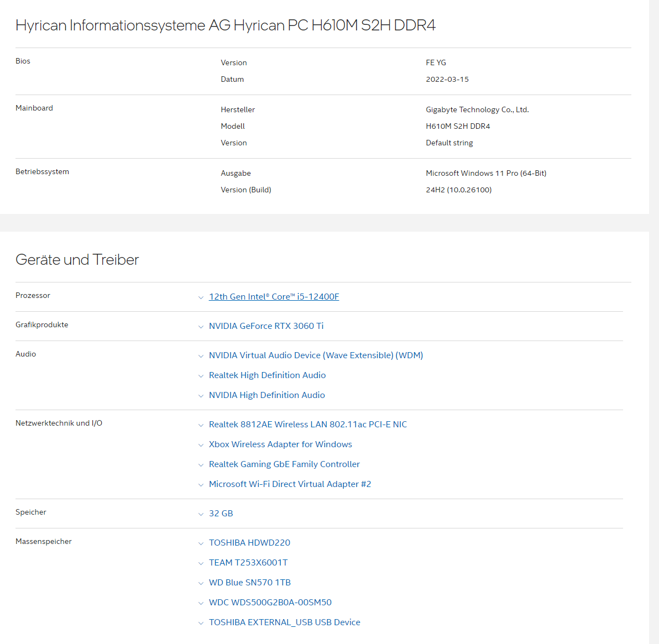Image resolution: width=659 pixels, height=644 pixels.
Task: Expand Realtek Gaming GbE Family Controller chevron
Action: point(201,464)
